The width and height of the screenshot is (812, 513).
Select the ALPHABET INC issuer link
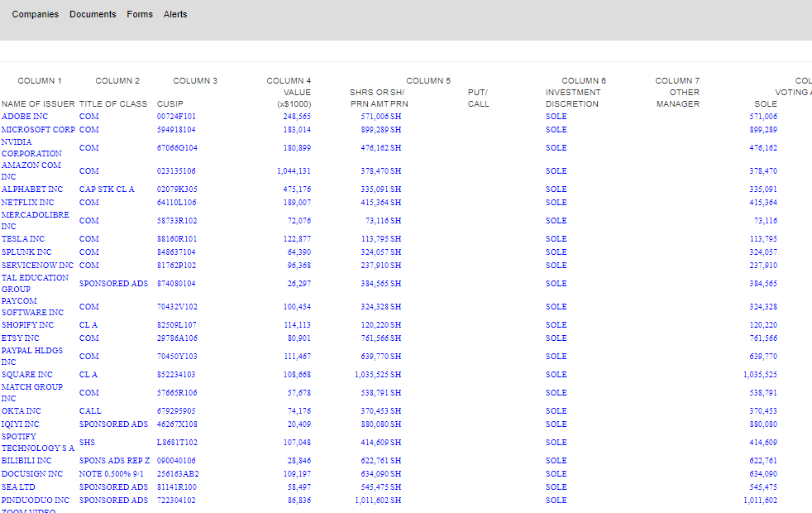32,189
